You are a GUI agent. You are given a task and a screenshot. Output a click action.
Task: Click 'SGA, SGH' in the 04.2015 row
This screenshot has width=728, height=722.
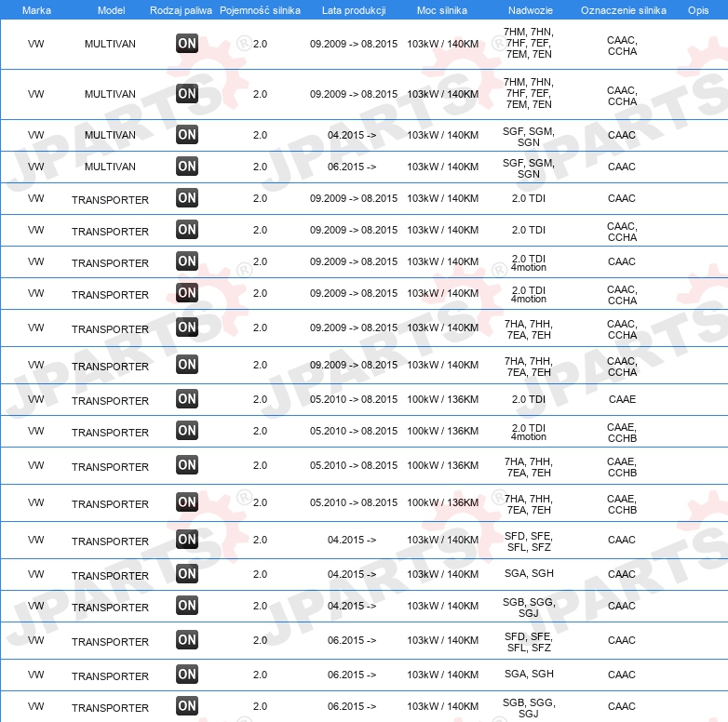click(529, 573)
